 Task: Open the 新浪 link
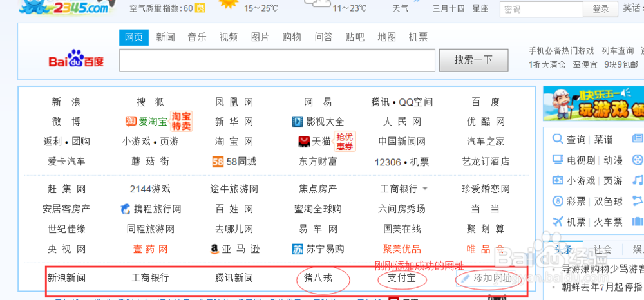click(x=66, y=102)
